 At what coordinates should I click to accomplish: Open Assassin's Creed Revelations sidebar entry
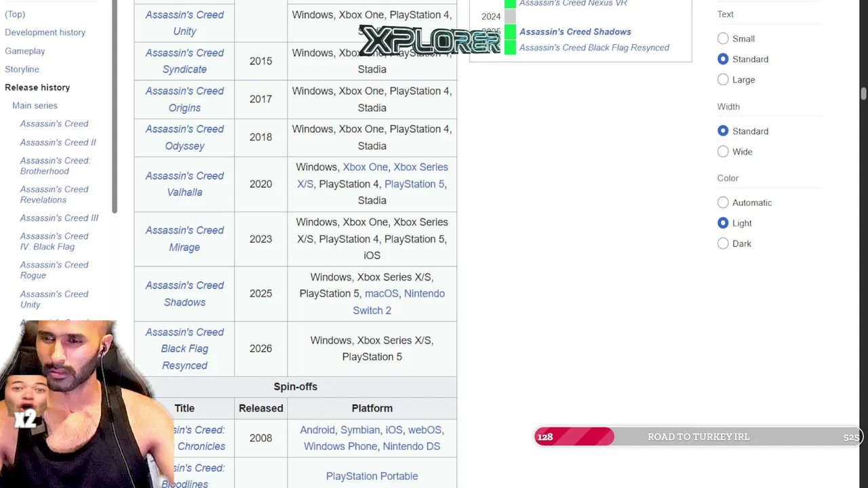tap(54, 195)
